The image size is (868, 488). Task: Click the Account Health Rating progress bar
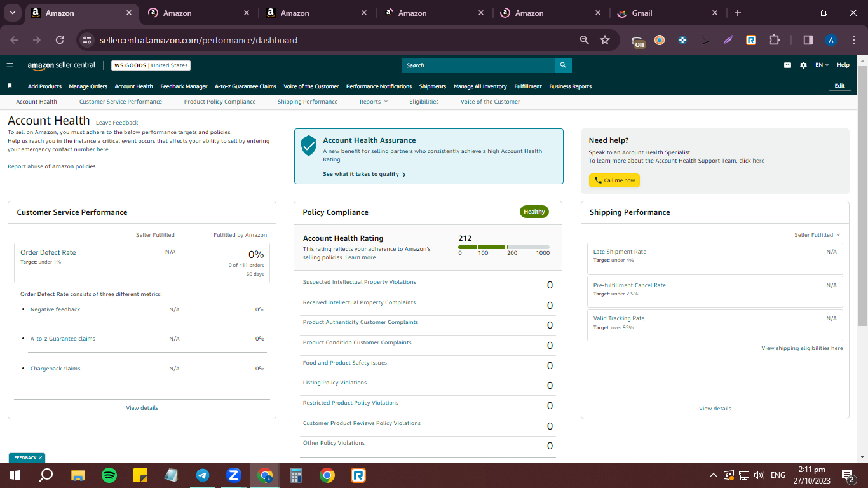[x=504, y=247]
